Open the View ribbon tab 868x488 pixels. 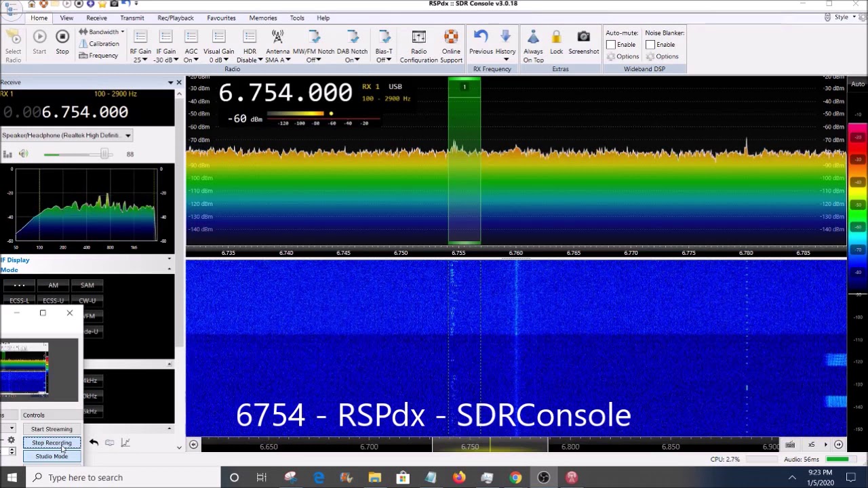click(x=66, y=18)
